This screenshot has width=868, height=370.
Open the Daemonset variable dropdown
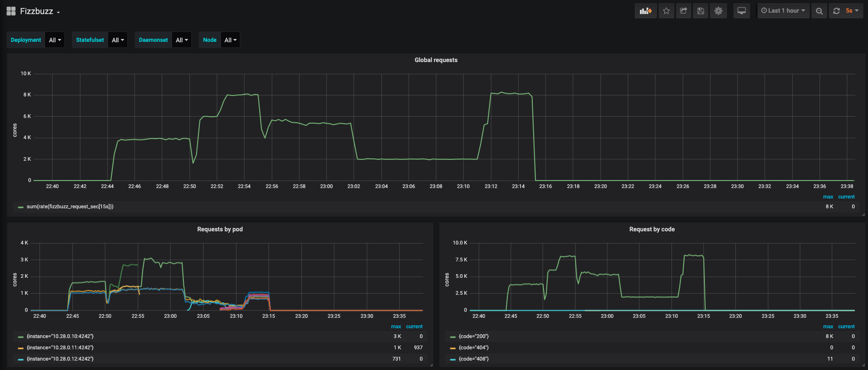click(x=181, y=40)
